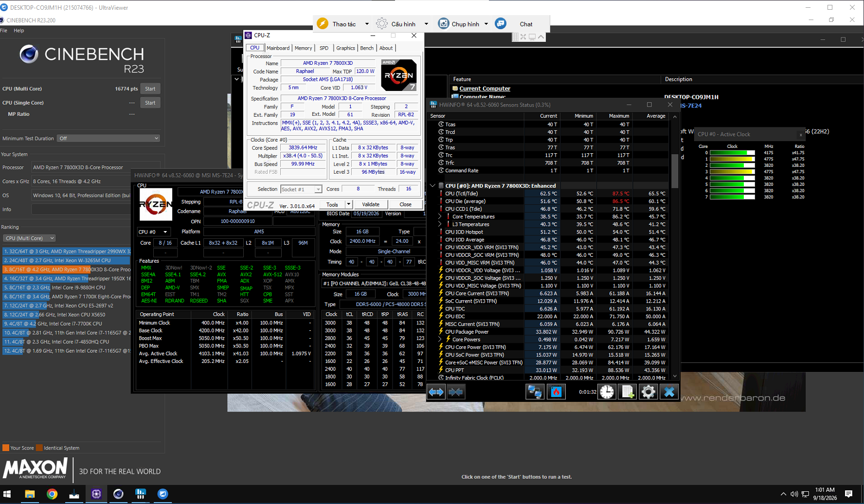Switch to the CPU-Z Memory tab

coord(304,48)
